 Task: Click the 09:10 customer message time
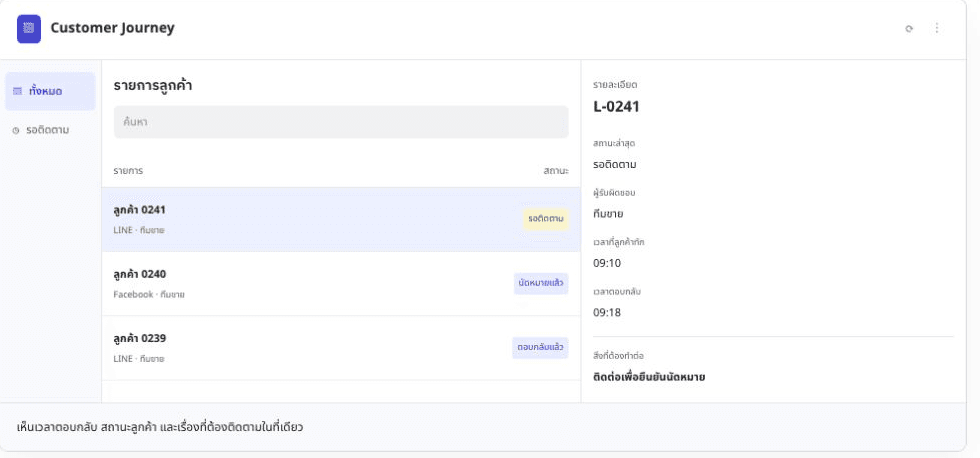pos(607,263)
